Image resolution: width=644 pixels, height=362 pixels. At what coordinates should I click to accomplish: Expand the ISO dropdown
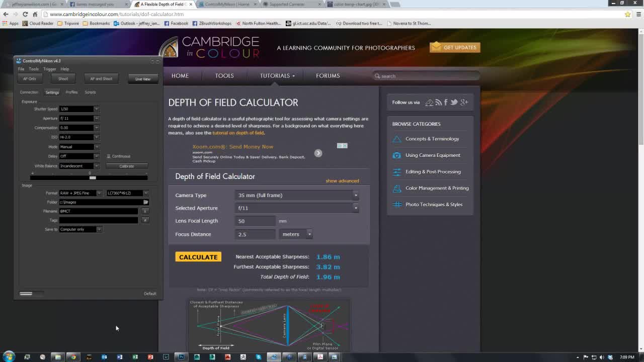point(96,137)
